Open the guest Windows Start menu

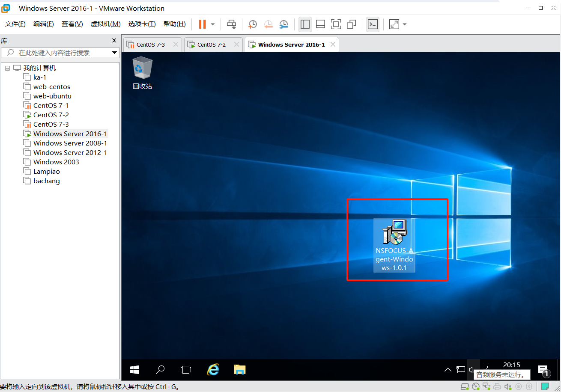click(134, 370)
